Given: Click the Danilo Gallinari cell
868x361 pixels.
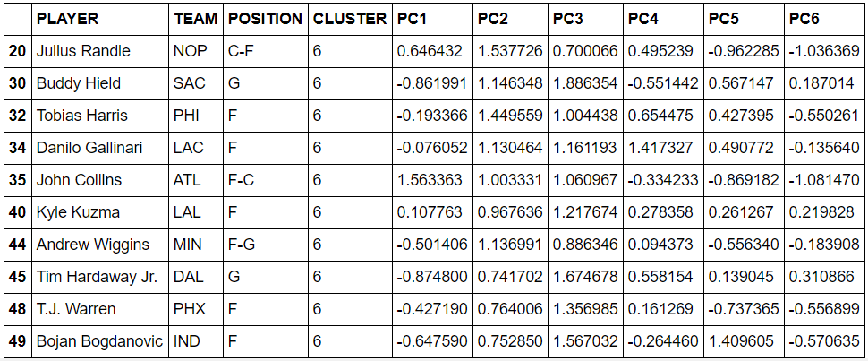Looking at the screenshot, I should [100, 148].
